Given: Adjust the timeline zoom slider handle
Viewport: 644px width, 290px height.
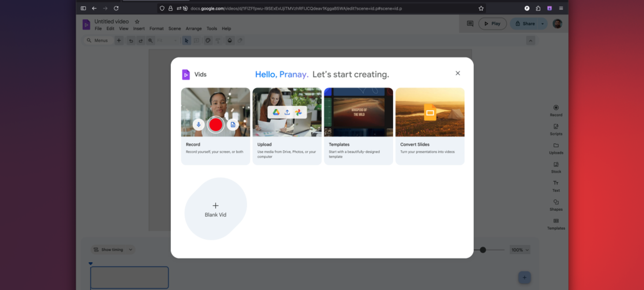Looking at the screenshot, I should (483, 250).
